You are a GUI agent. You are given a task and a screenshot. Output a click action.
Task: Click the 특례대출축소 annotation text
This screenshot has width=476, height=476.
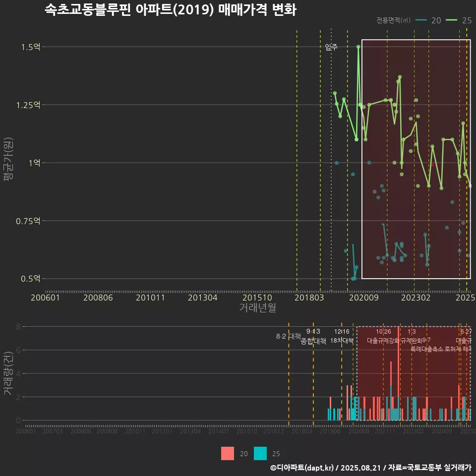tap(427, 349)
